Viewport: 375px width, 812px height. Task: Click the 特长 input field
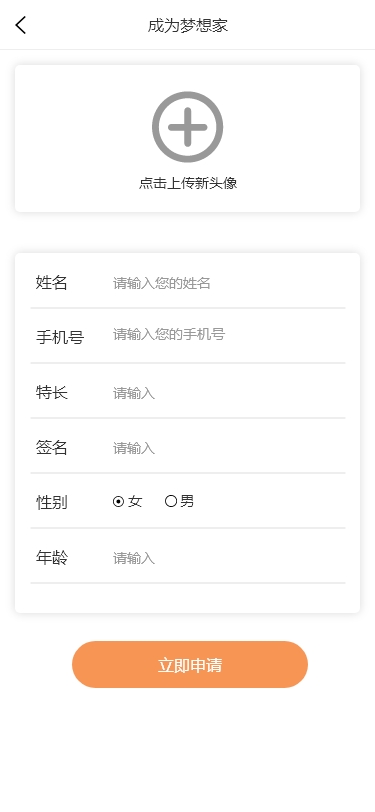click(229, 393)
